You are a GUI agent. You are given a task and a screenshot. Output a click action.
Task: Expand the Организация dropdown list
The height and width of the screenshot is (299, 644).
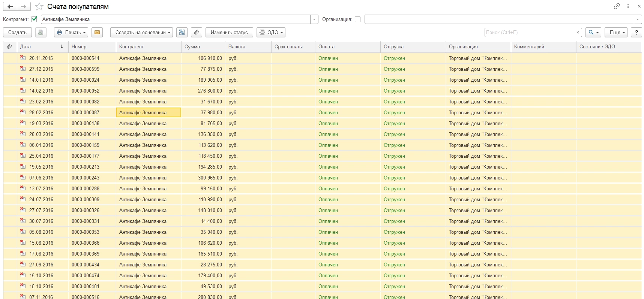[x=638, y=19]
